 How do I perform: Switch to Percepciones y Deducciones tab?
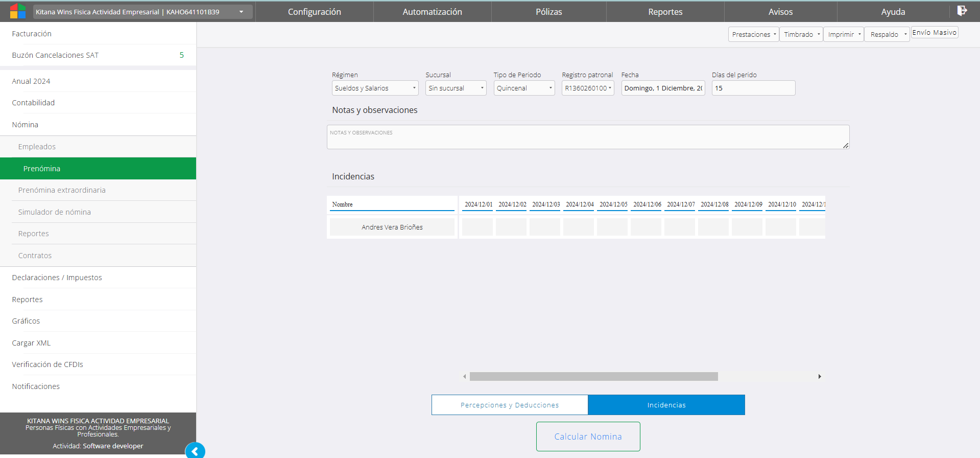[510, 405]
